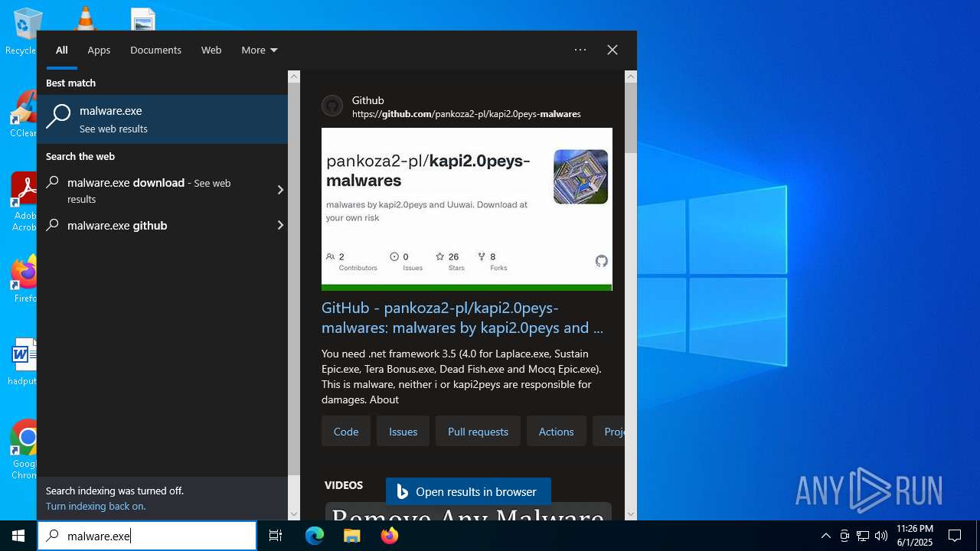
Task: Expand the More filter dropdown
Action: click(260, 50)
